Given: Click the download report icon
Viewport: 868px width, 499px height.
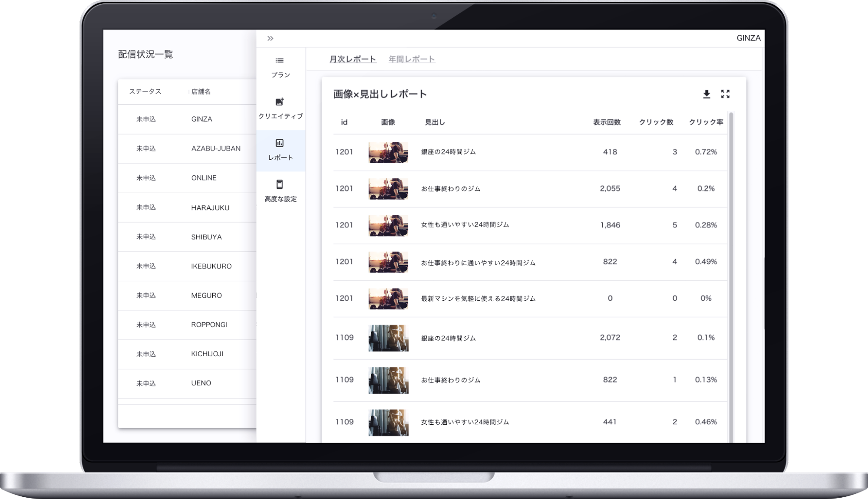Looking at the screenshot, I should pos(706,94).
